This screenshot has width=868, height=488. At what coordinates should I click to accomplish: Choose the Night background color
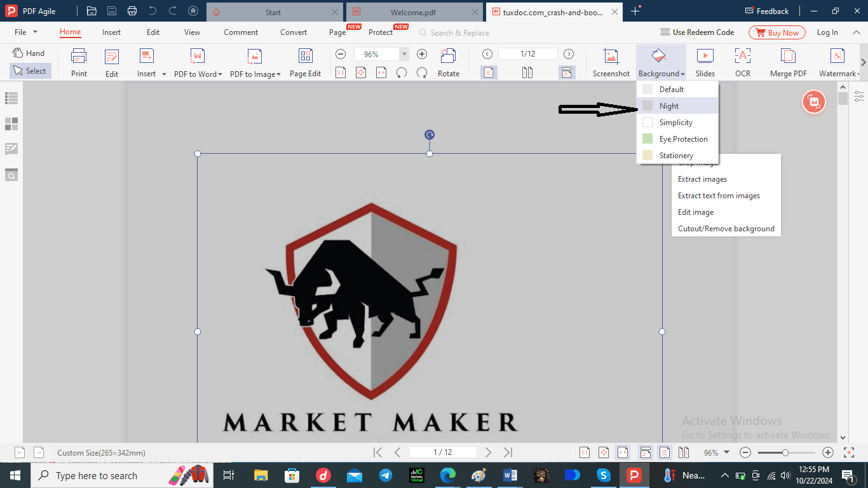pos(677,106)
